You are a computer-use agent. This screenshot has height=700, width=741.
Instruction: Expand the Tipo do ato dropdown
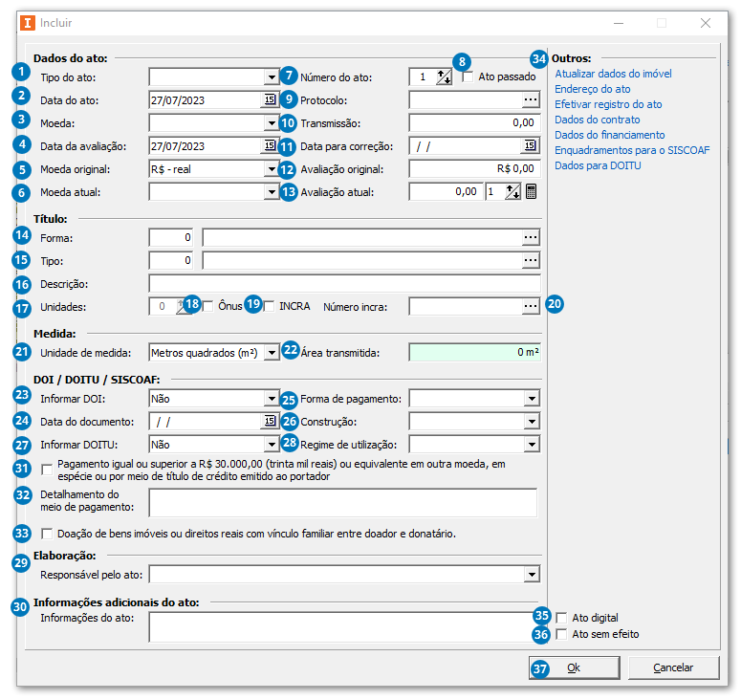pos(271,77)
